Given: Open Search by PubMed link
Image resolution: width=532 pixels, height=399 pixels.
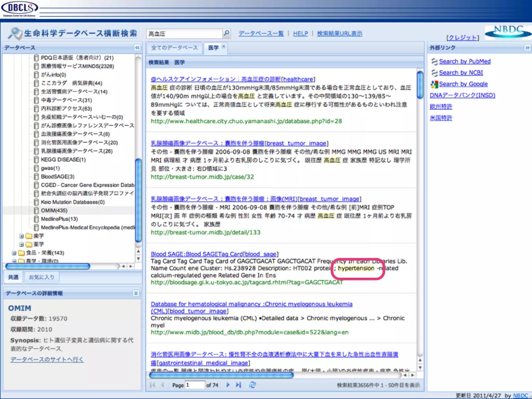Looking at the screenshot, I should (464, 61).
